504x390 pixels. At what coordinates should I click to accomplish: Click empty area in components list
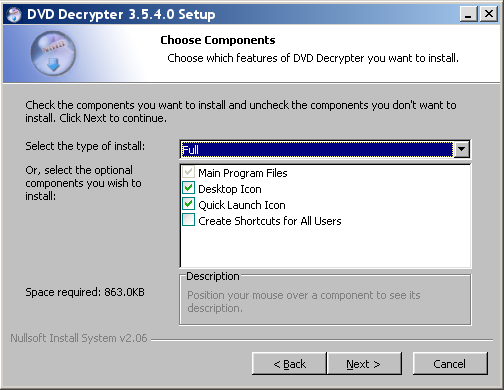(325, 248)
